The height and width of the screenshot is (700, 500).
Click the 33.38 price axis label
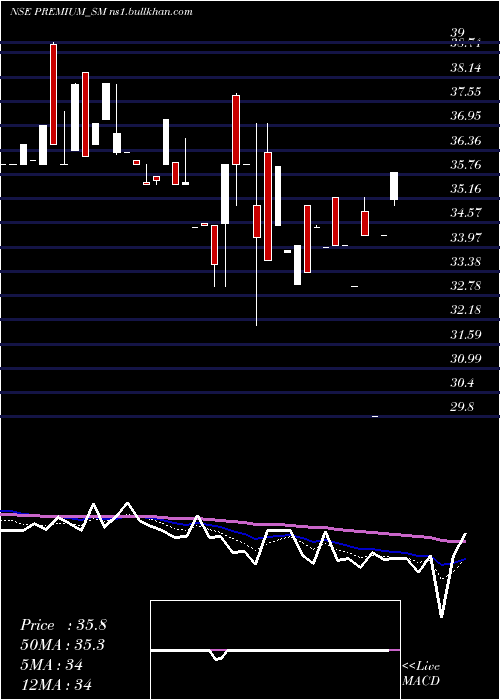(466, 262)
